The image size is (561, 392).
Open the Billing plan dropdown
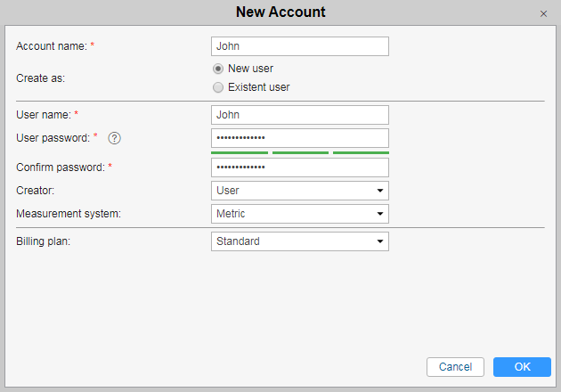300,241
